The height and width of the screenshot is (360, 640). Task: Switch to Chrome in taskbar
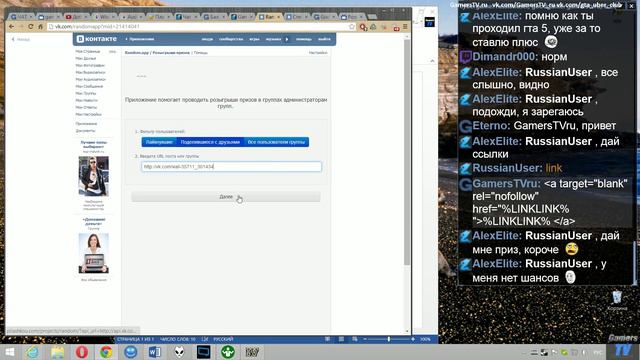coord(106,352)
